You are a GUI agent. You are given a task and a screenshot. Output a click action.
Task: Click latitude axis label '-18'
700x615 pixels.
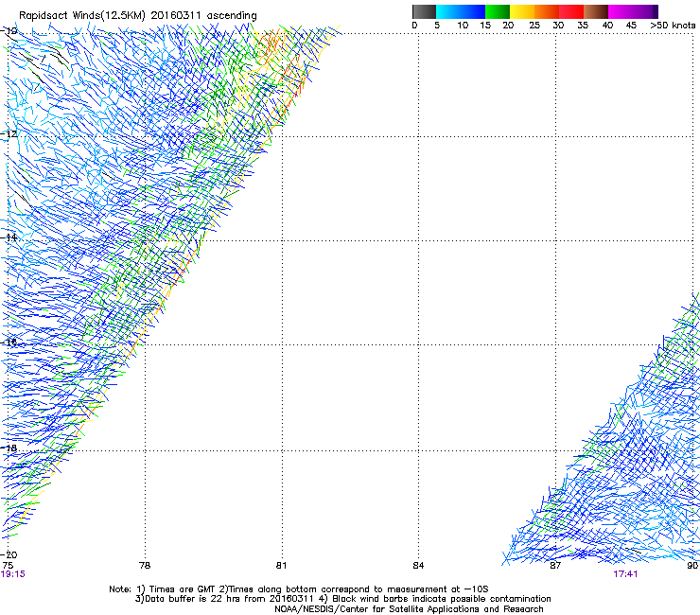(9, 448)
